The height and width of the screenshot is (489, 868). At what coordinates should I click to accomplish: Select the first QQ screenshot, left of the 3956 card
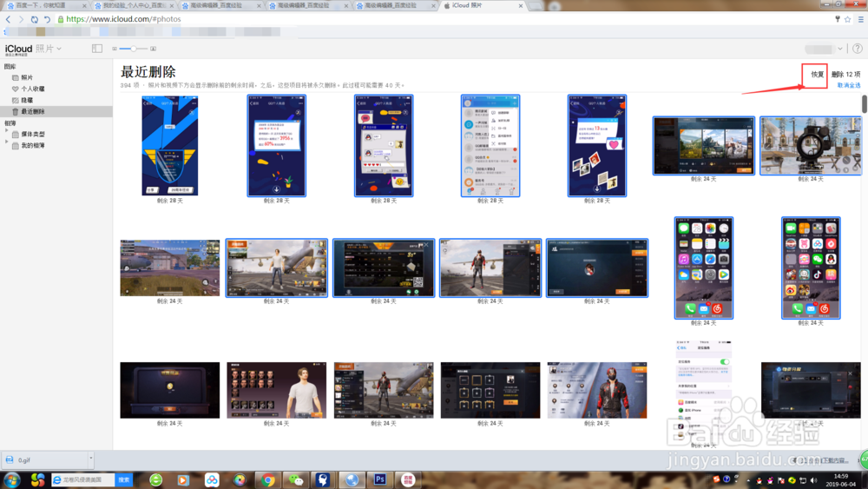(x=170, y=146)
